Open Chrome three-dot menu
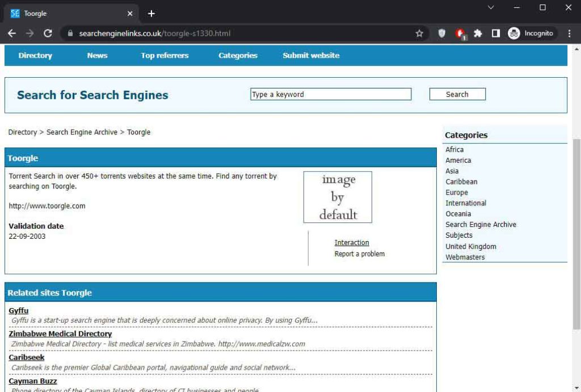581x392 pixels. (x=570, y=33)
